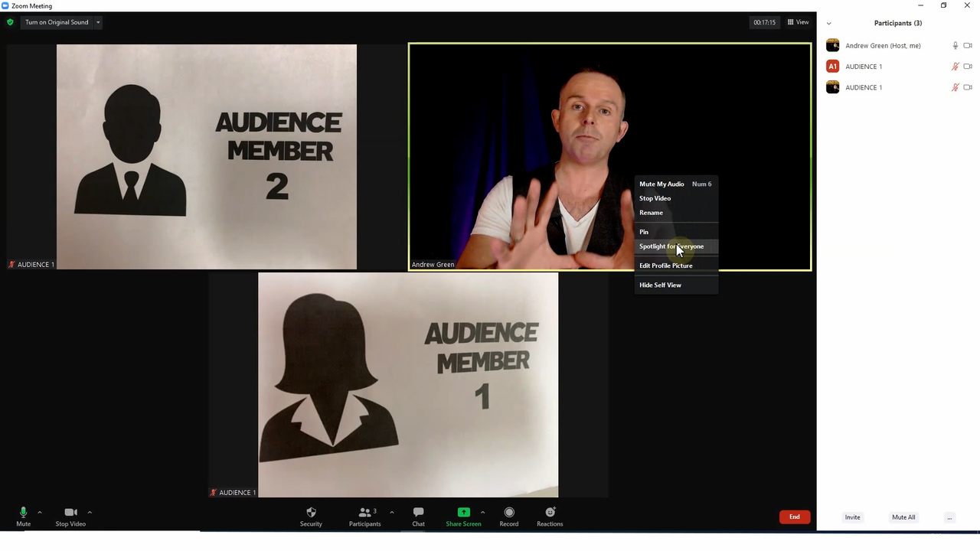Select the Audience Member 1 video tile
Screen dimensions: 980x551
(408, 385)
